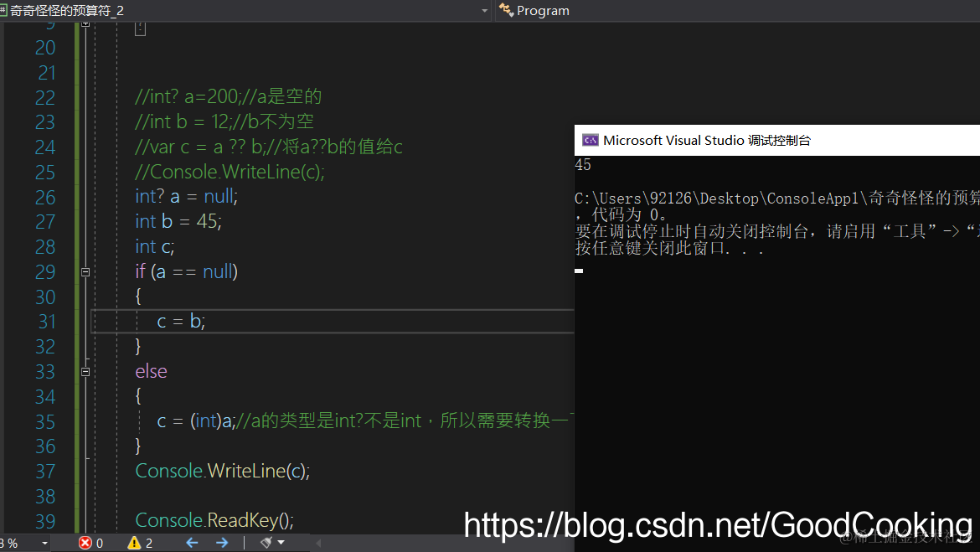Viewport: 980px width, 552px height.
Task: Click line number 37 in the gutter
Action: click(45, 471)
